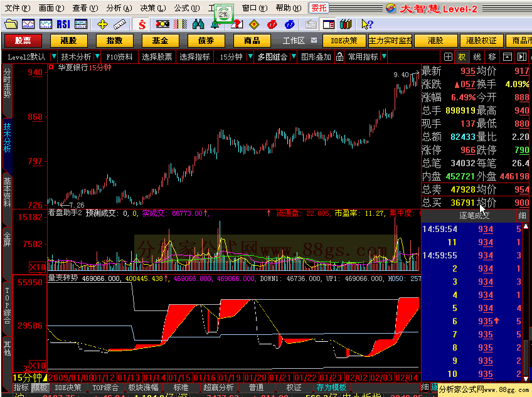Screen dimensions: 532x397
Task: Select the first yellow 港股 category button
Action: pos(69,41)
